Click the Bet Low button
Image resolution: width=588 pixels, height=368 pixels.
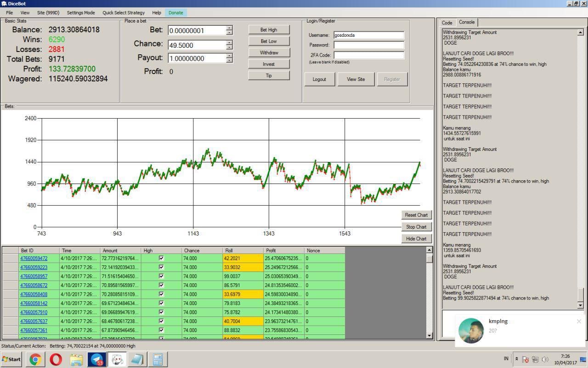pyautogui.click(x=269, y=41)
